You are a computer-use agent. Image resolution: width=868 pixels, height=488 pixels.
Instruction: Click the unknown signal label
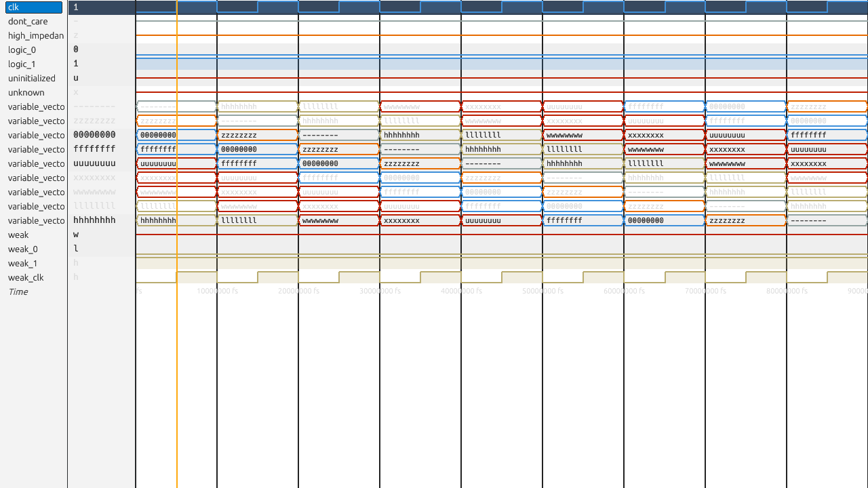[26, 93]
